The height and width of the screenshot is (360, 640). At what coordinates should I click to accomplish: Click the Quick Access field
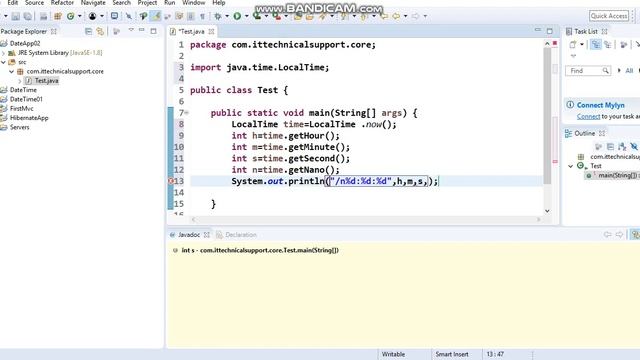coord(609,16)
